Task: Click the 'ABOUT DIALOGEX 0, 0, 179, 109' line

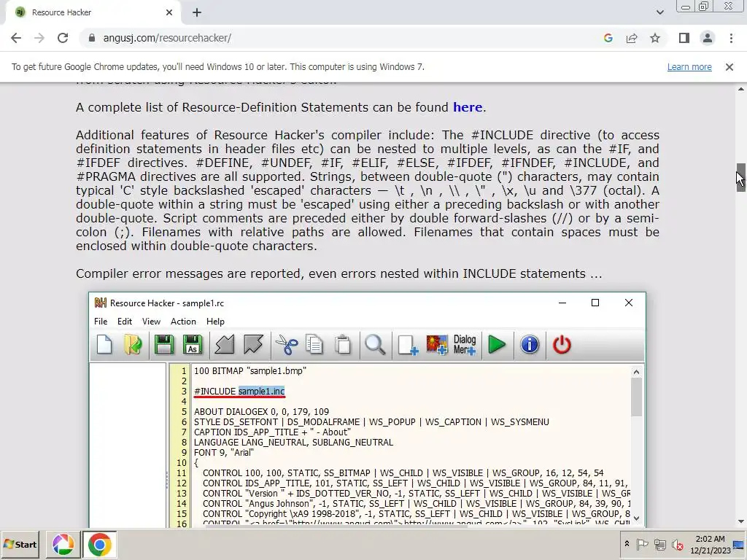Action: coord(262,411)
